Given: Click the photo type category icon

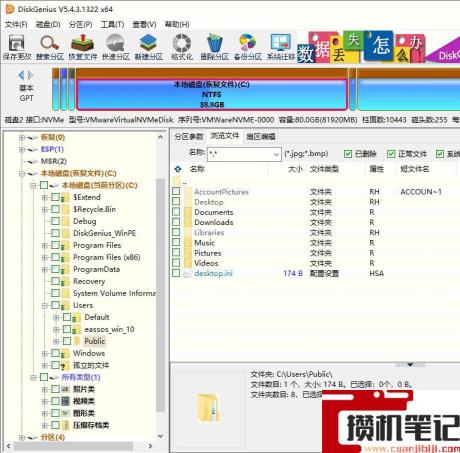Looking at the screenshot, I should click(66, 389).
